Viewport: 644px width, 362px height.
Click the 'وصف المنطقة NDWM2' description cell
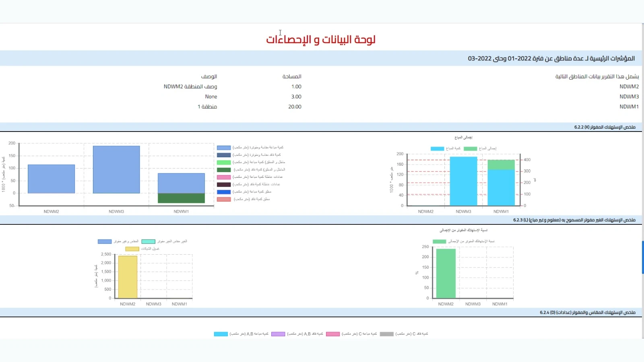click(190, 86)
